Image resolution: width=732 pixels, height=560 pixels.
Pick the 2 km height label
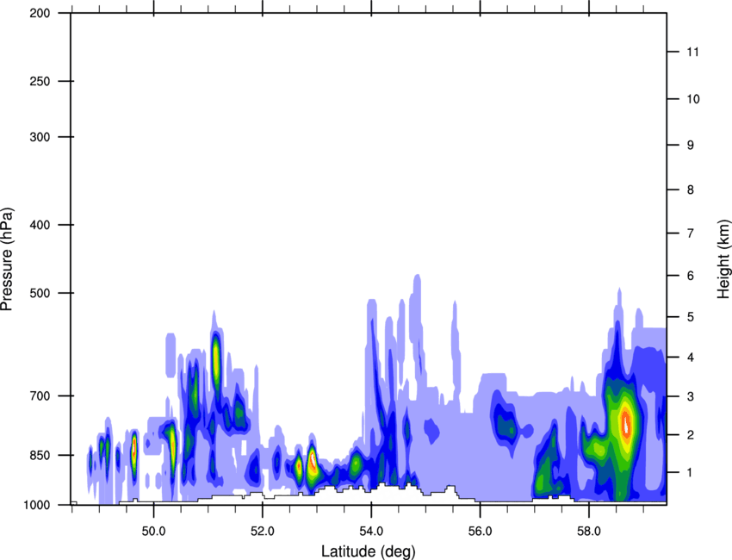[x=691, y=435]
